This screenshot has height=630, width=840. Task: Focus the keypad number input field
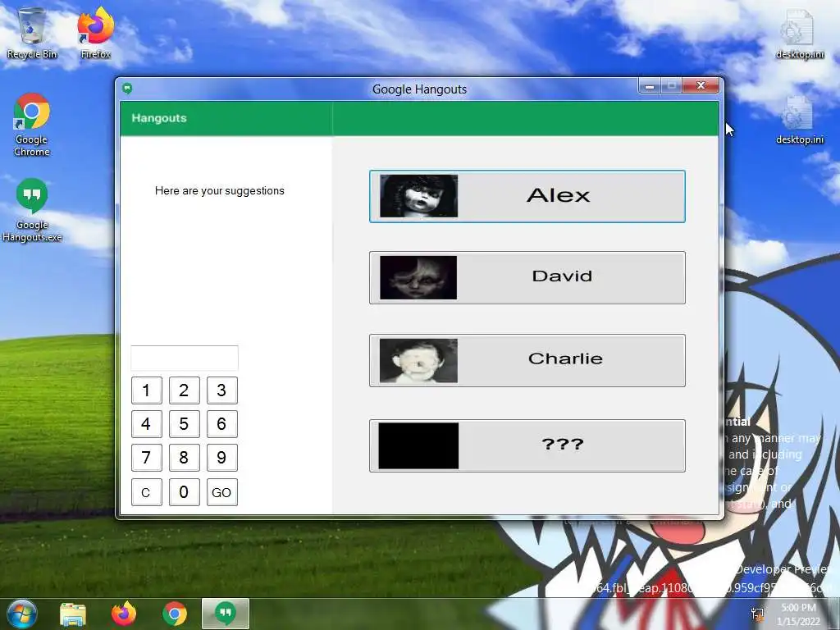pos(185,358)
